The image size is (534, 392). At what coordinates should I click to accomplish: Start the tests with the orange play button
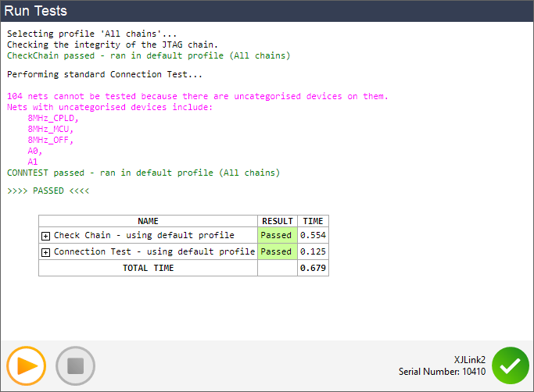point(27,365)
